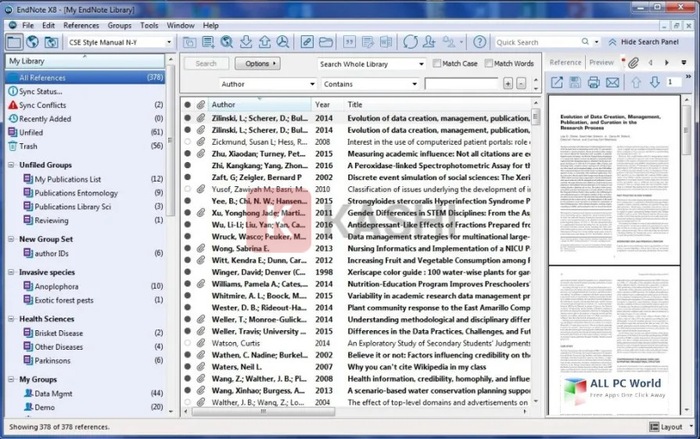Collapse the Invasive species group set
Viewport: 700px width, 439px height.
click(x=11, y=272)
